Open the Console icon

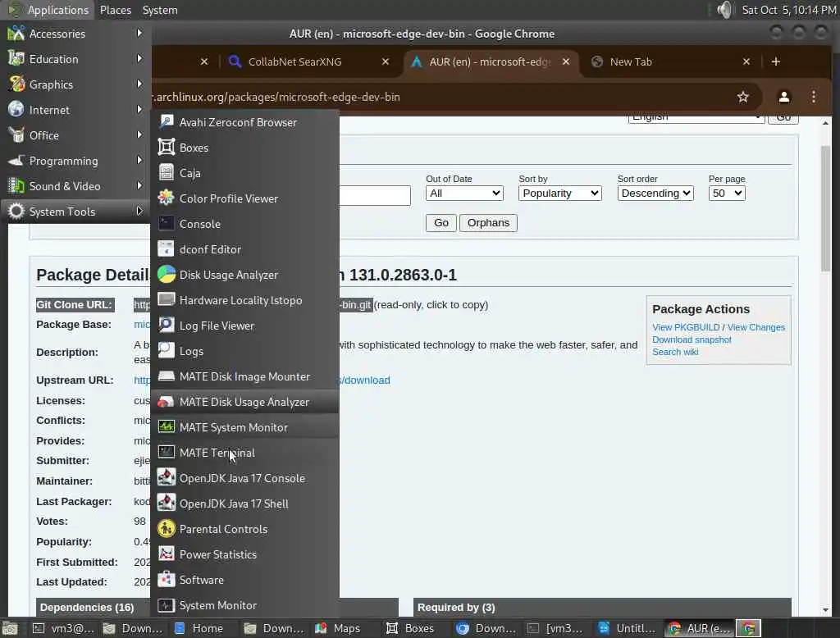coord(166,224)
